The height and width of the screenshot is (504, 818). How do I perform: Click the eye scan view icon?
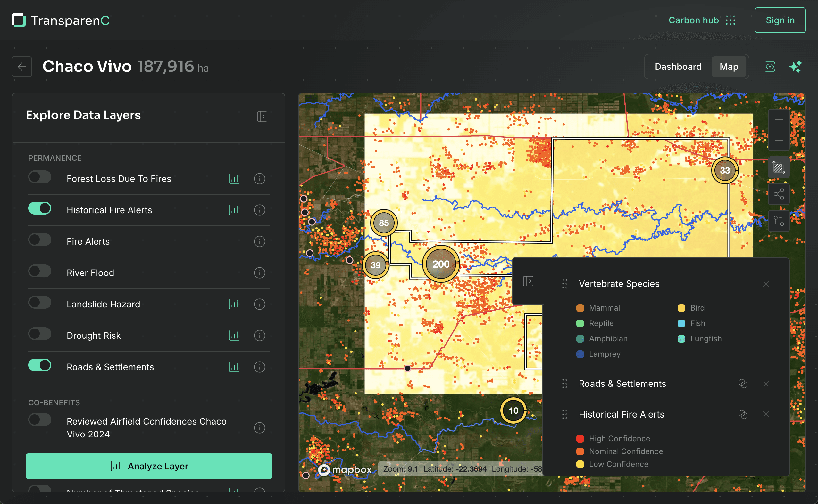pos(770,67)
